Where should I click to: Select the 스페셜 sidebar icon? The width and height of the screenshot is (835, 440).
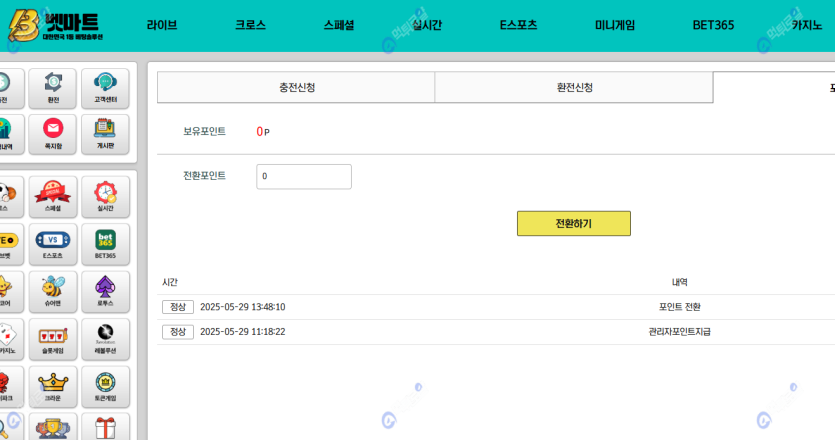click(53, 195)
